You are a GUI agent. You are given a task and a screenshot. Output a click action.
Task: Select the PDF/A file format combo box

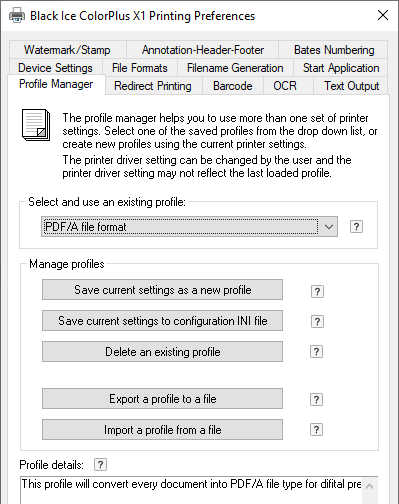[x=189, y=227]
